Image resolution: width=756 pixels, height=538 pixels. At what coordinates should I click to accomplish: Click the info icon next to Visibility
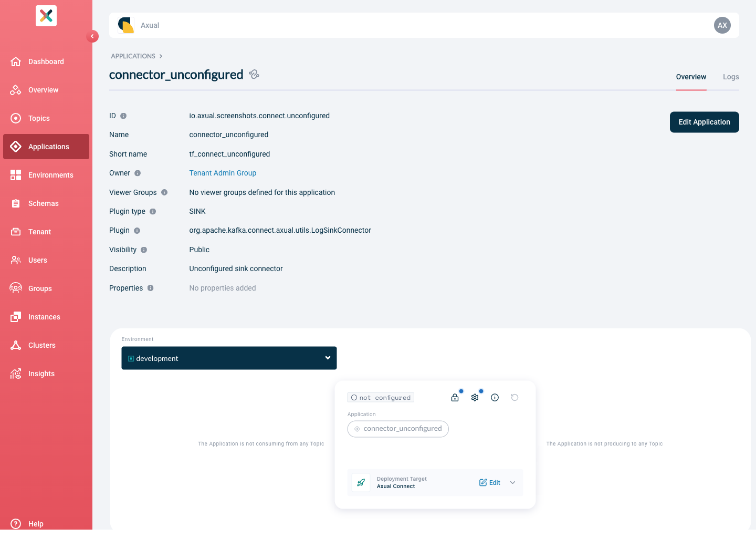click(144, 250)
